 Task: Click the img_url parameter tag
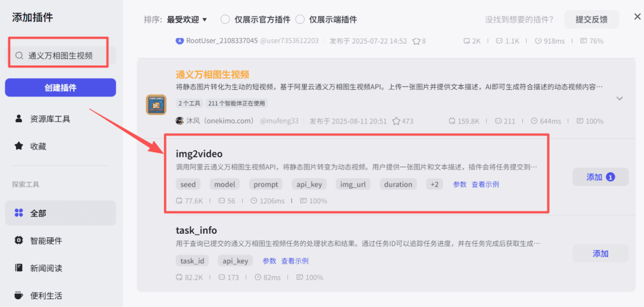click(353, 184)
